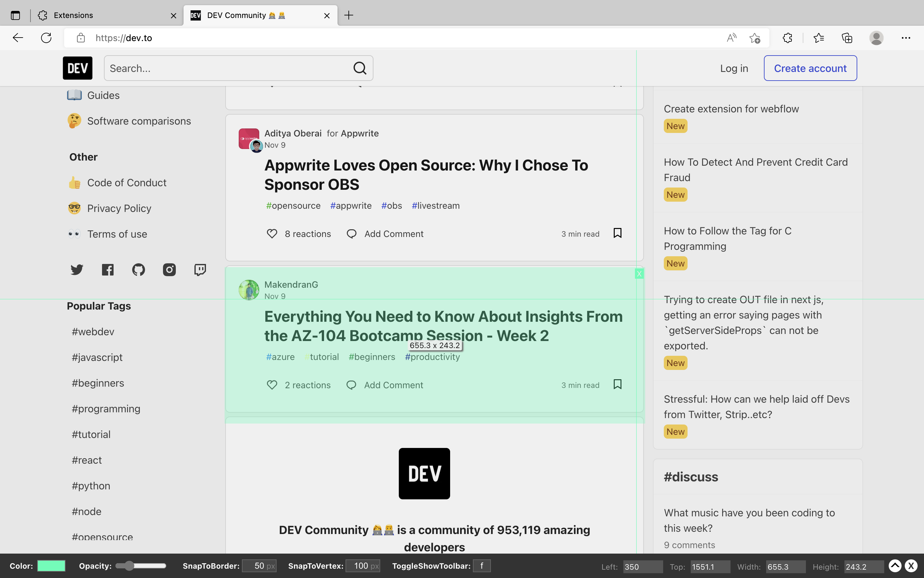Click comment bubble icon on AZ-104 post
Screen dimensions: 924x578
tap(351, 385)
